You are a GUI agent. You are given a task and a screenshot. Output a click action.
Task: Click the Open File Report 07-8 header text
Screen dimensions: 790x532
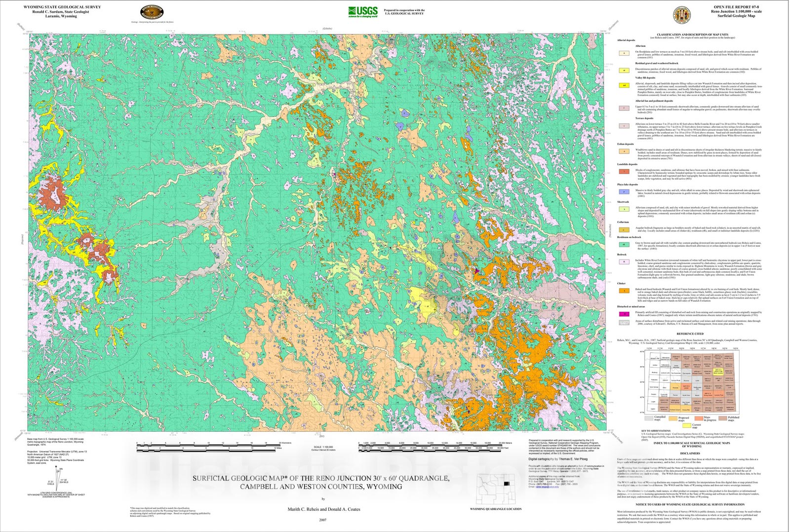(736, 7)
